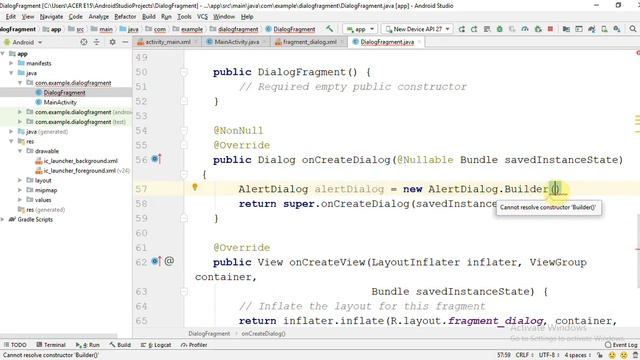640x360 pixels.
Task: Switch to the activity_main.xml tab
Action: 168,42
